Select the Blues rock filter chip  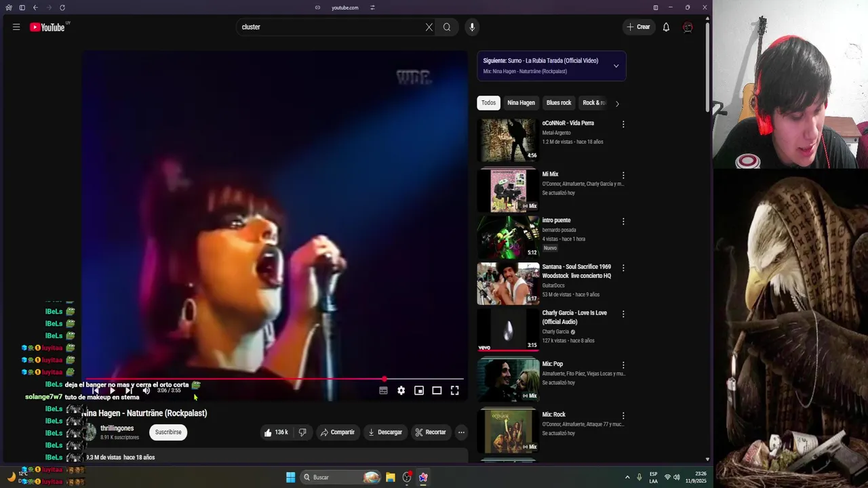tap(559, 103)
